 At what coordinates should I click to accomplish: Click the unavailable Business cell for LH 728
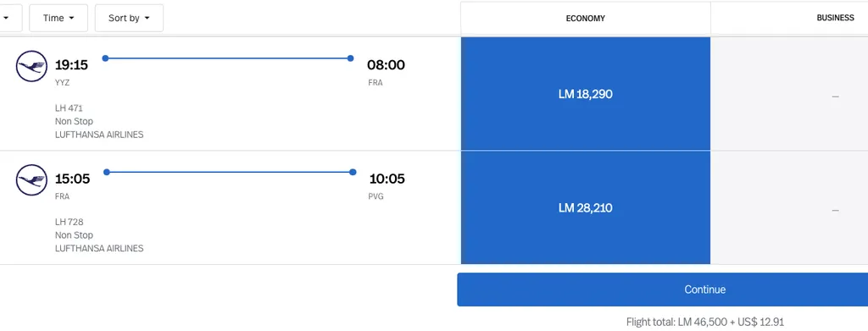pos(789,207)
